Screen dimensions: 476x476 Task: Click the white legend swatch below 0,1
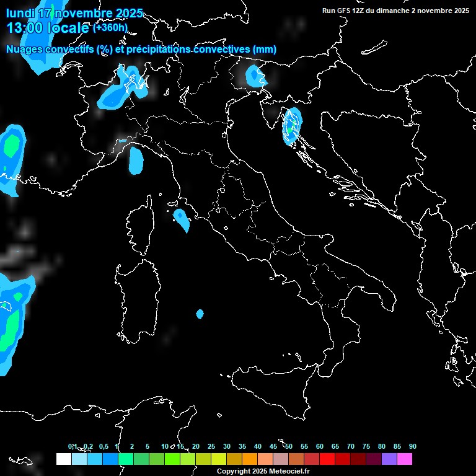pyautogui.click(x=64, y=459)
